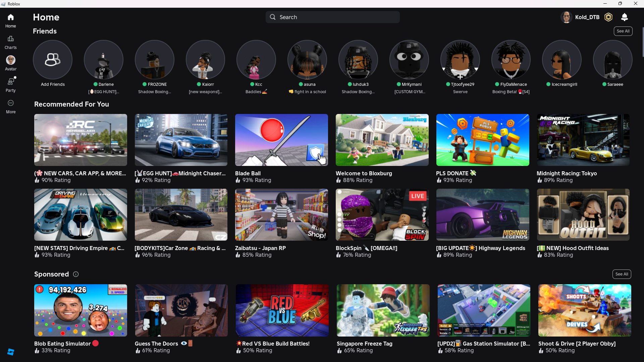The width and height of the screenshot is (644, 362).
Task: Open the Welcome to Bloxburg thumbnail
Action: [x=382, y=140]
